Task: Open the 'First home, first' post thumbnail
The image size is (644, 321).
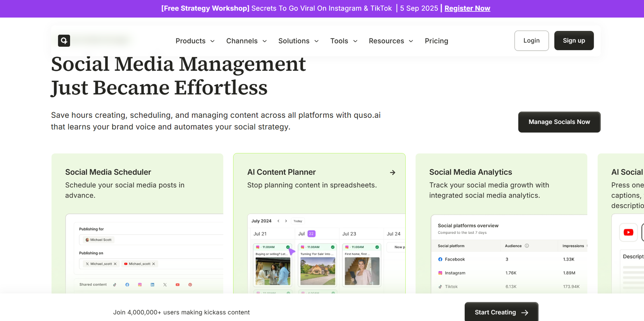Action: (362, 271)
